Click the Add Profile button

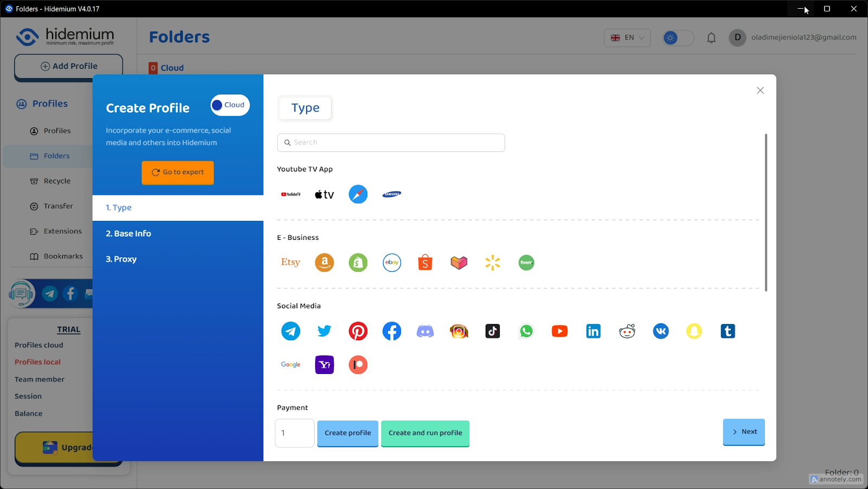[x=68, y=66]
